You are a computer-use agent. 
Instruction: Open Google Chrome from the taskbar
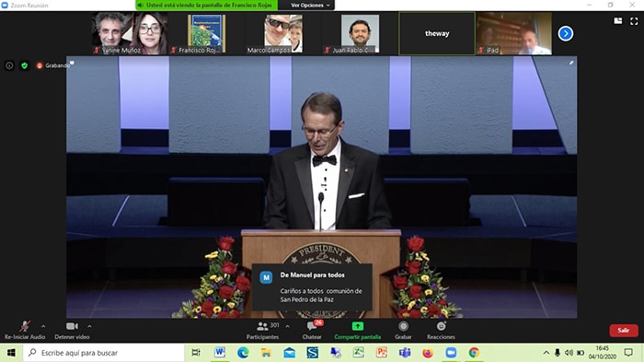(474, 353)
